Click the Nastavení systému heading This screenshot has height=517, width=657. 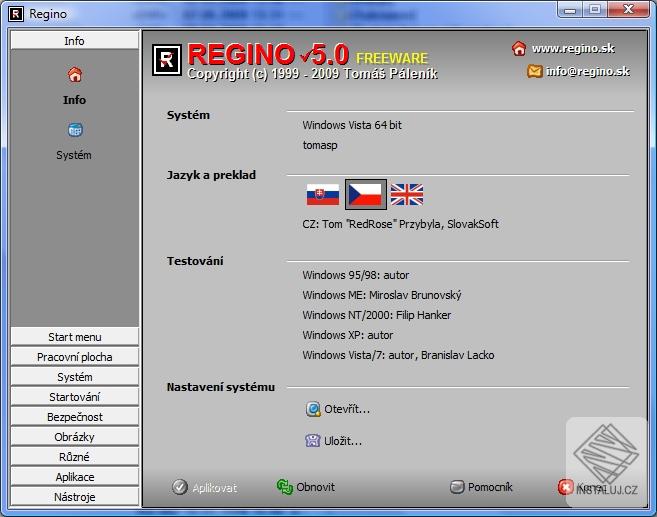(221, 387)
